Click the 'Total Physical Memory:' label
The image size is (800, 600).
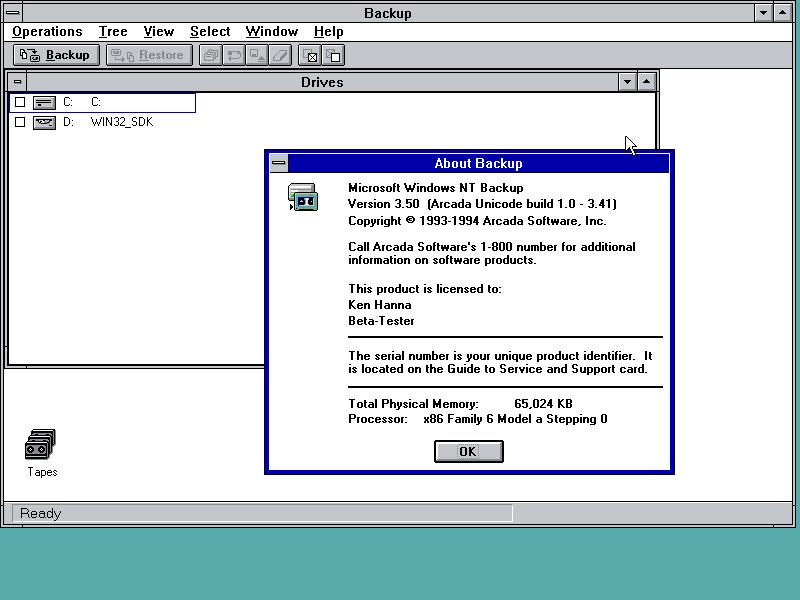[413, 404]
